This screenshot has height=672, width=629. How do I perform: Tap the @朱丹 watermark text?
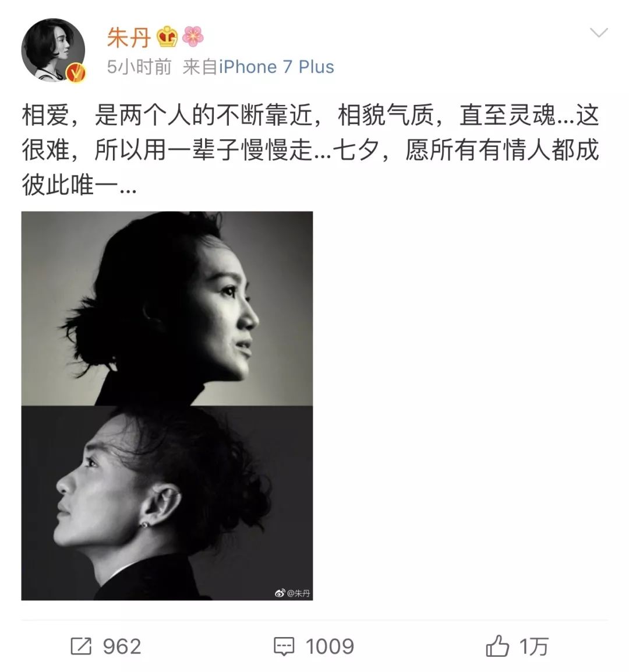298,593
